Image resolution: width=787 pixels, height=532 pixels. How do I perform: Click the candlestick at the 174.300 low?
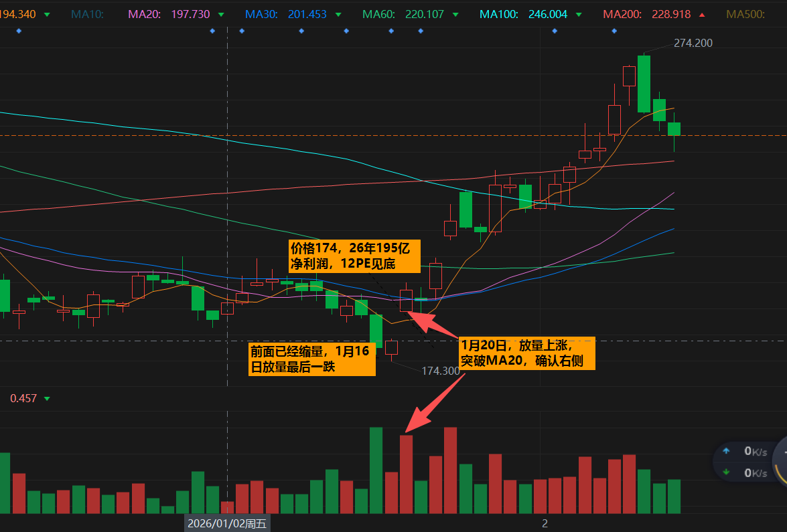392,348
